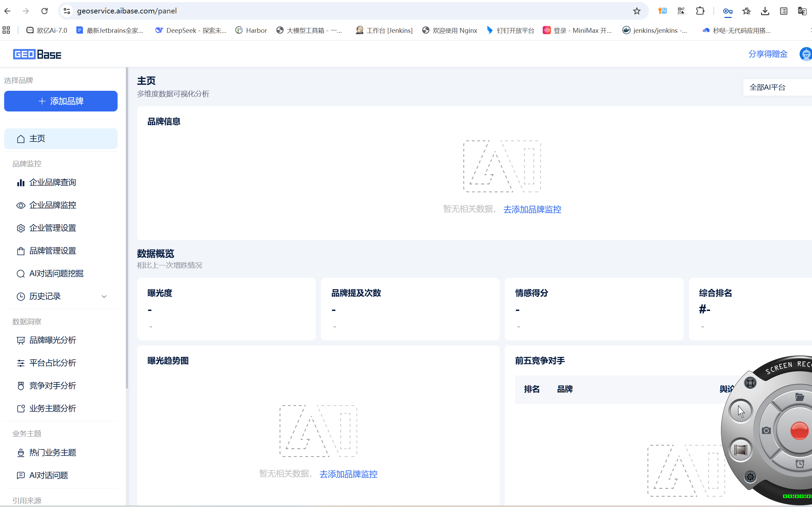Click the red record button
This screenshot has height=507, width=812.
tap(799, 430)
